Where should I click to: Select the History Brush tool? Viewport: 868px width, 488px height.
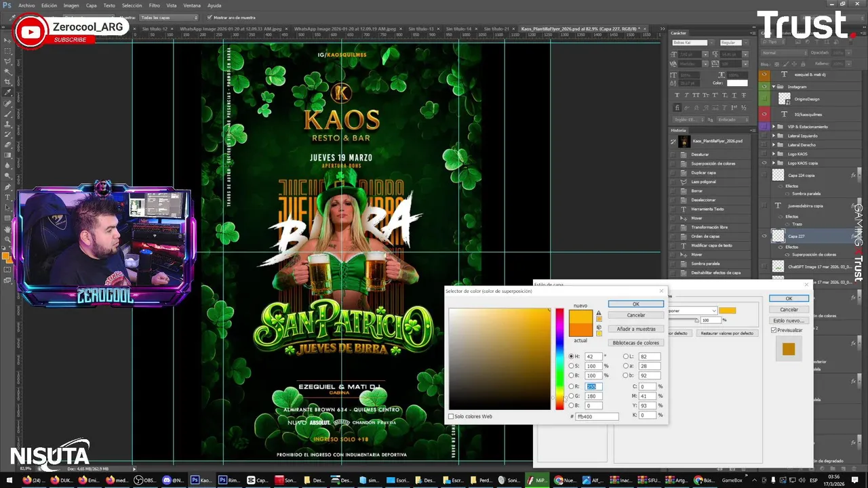tap(7, 134)
